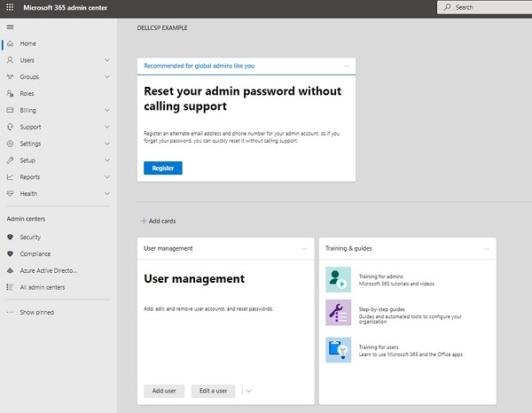This screenshot has width=532, height=413.
Task: Expand the Billing section chevron
Action: (107, 110)
